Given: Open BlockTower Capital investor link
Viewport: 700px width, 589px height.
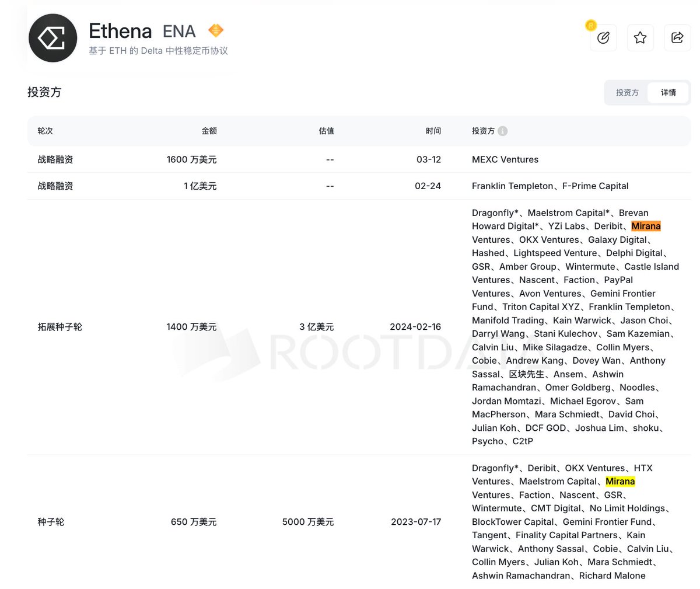Looking at the screenshot, I should pyautogui.click(x=513, y=522).
